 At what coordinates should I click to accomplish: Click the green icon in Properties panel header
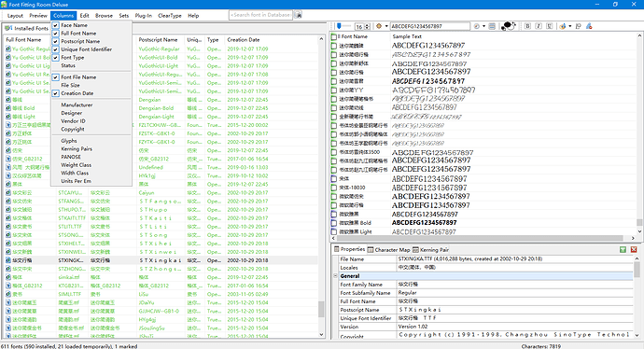click(x=623, y=250)
